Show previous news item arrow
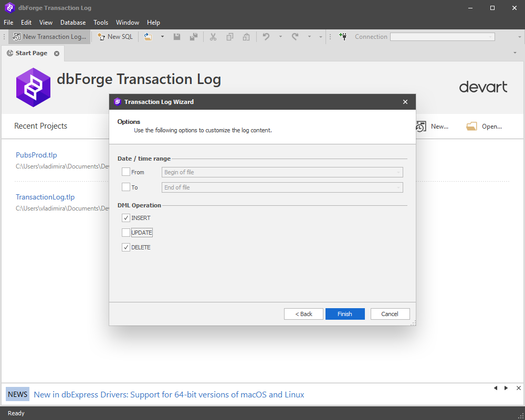 [x=496, y=388]
